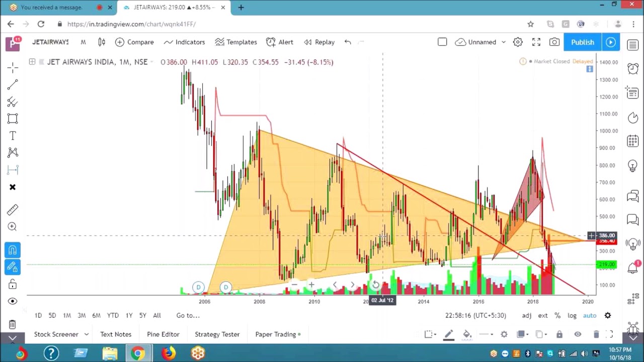Set range to 5Y

(143, 315)
